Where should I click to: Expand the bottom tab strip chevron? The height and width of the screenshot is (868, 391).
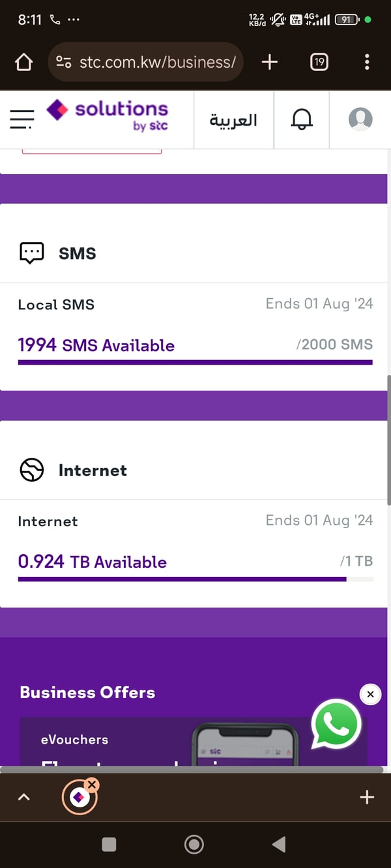click(23, 797)
